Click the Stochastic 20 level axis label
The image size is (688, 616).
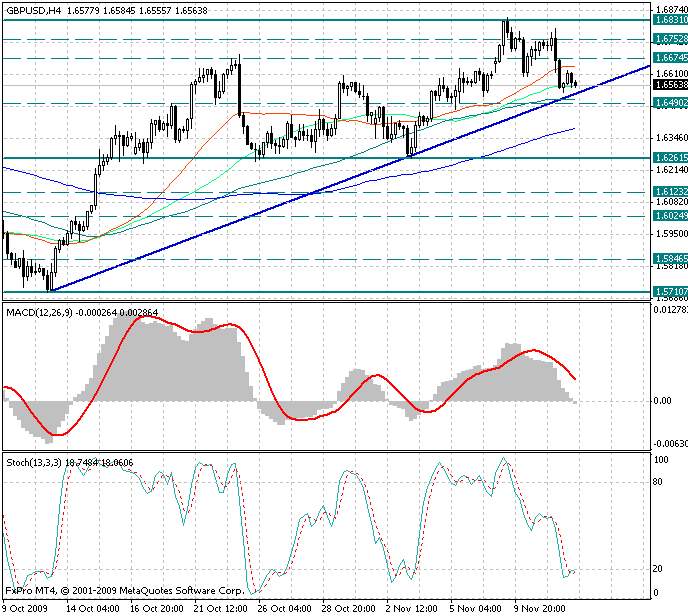pos(657,569)
